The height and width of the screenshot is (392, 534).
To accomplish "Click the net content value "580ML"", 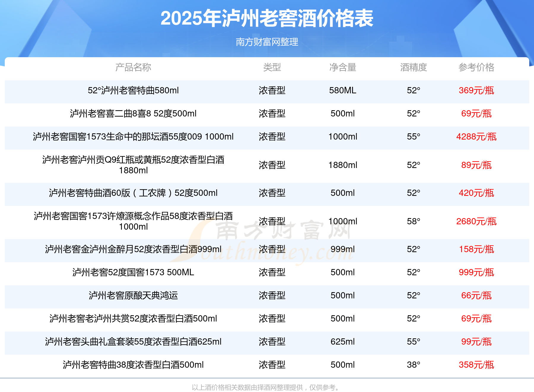I will (x=343, y=90).
